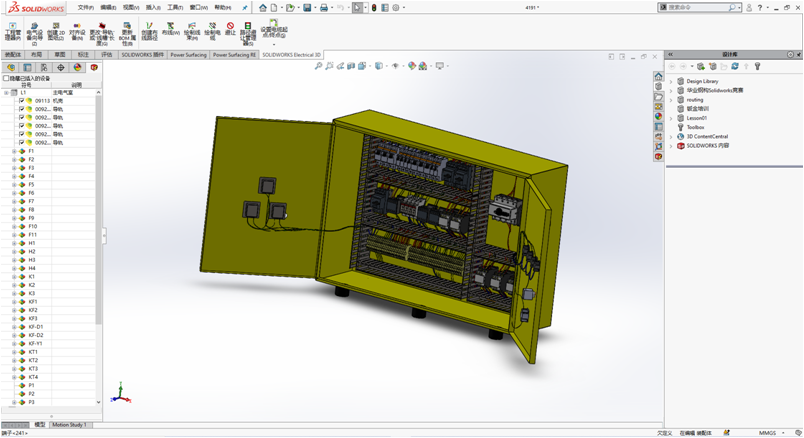The image size is (804, 438).
Task: Open the Motion Study 1 tab
Action: [x=69, y=425]
